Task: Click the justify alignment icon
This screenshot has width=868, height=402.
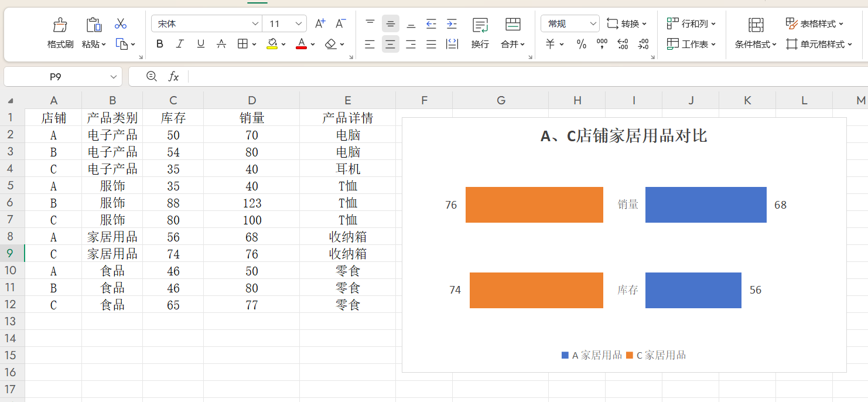Action: tap(431, 44)
